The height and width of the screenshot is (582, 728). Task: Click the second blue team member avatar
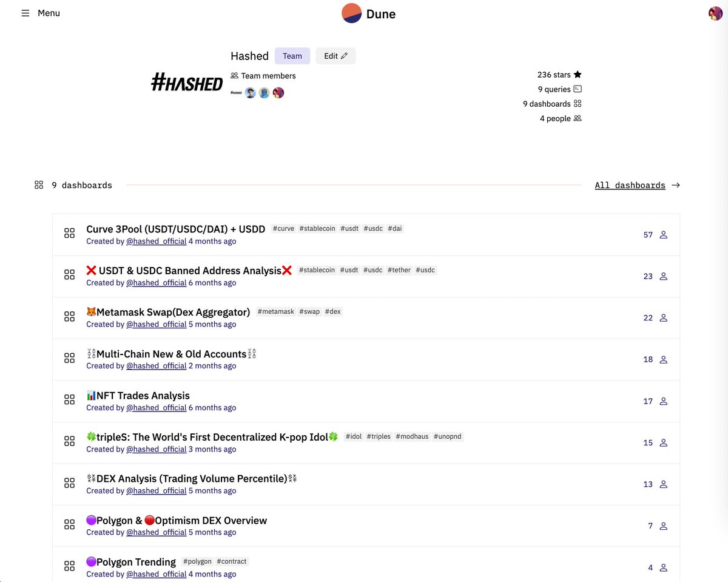click(x=265, y=93)
